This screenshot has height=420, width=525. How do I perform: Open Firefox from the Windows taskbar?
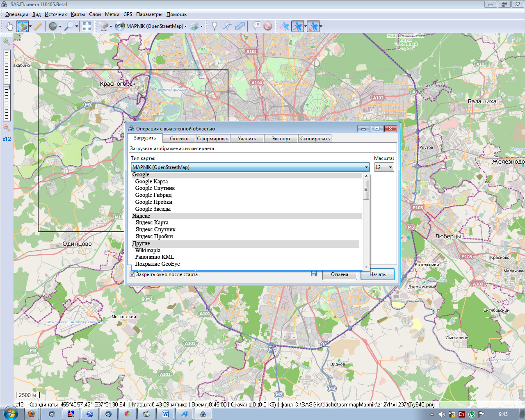tap(32, 414)
